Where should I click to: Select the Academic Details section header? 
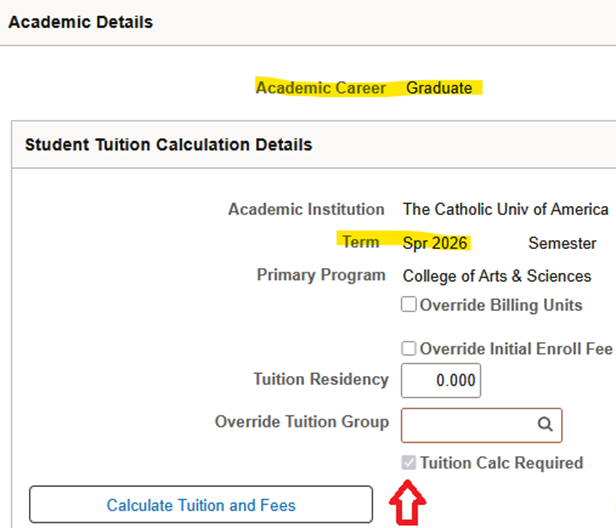(x=81, y=22)
